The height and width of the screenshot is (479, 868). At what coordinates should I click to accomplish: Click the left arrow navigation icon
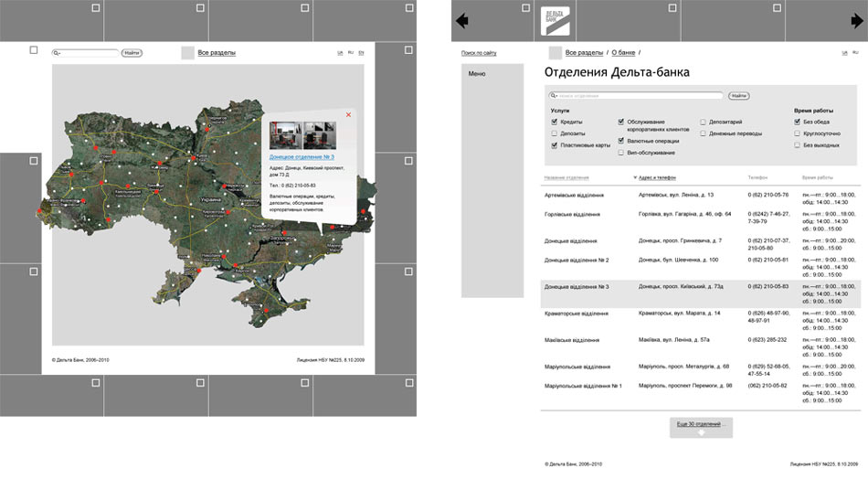point(461,20)
